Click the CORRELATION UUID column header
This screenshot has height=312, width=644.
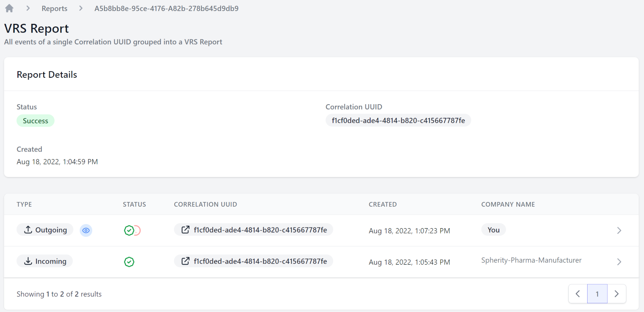point(205,204)
